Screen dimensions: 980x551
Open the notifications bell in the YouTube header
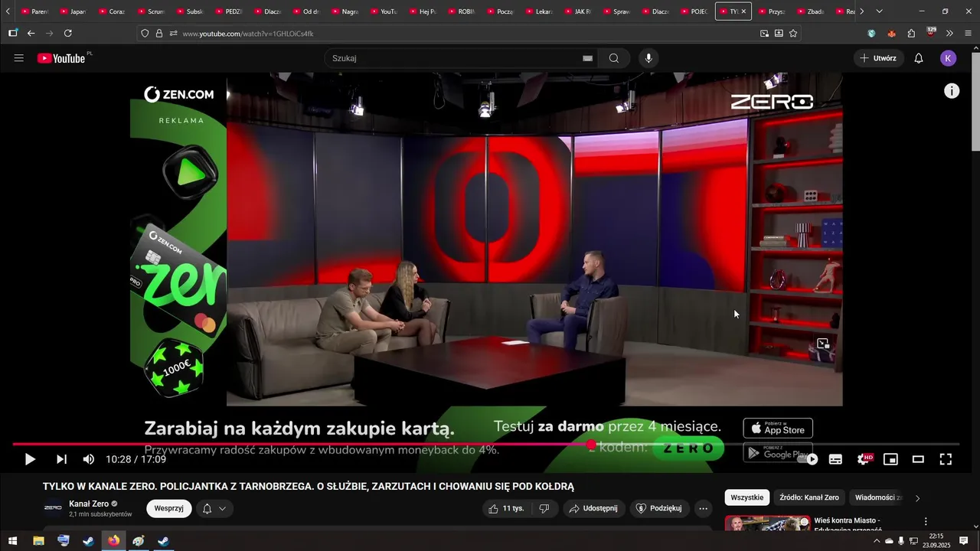[x=919, y=58]
